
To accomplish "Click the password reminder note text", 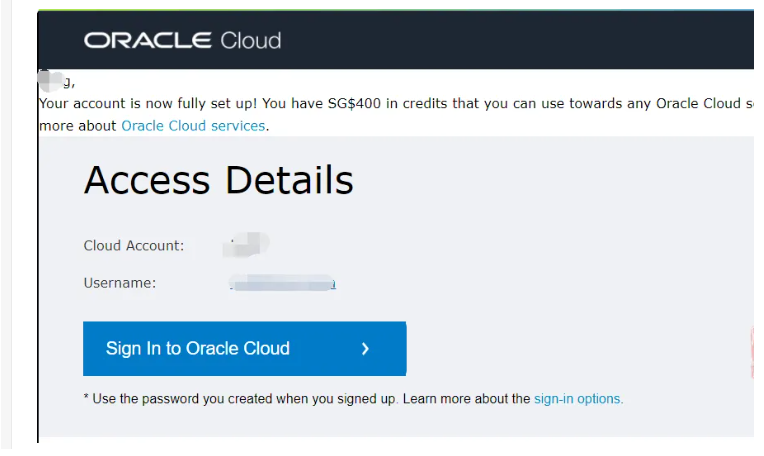I will pyautogui.click(x=240, y=398).
